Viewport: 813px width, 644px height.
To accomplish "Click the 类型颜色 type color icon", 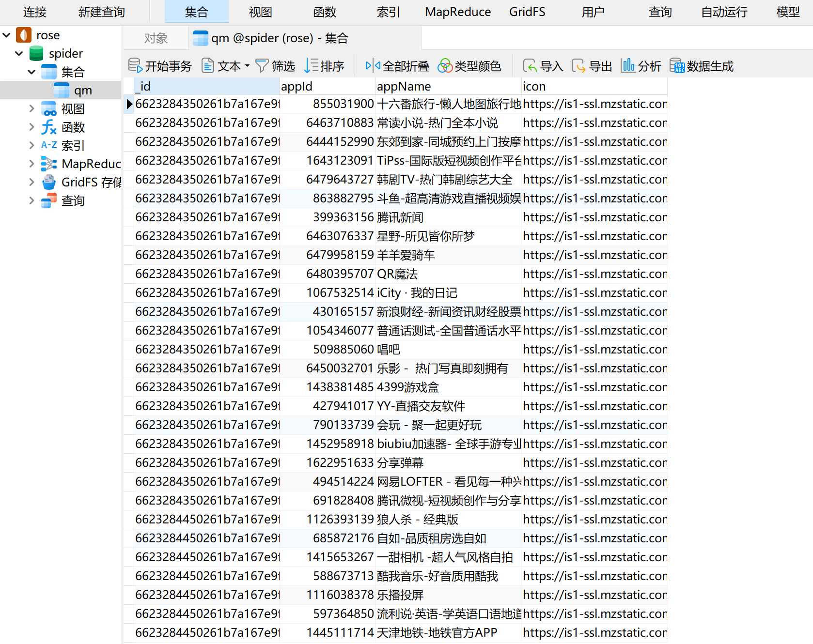I will (445, 65).
